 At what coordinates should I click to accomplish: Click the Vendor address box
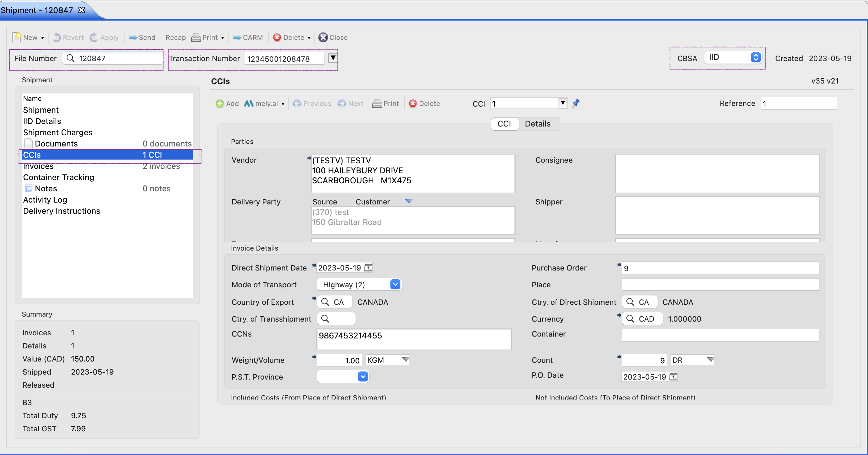413,174
